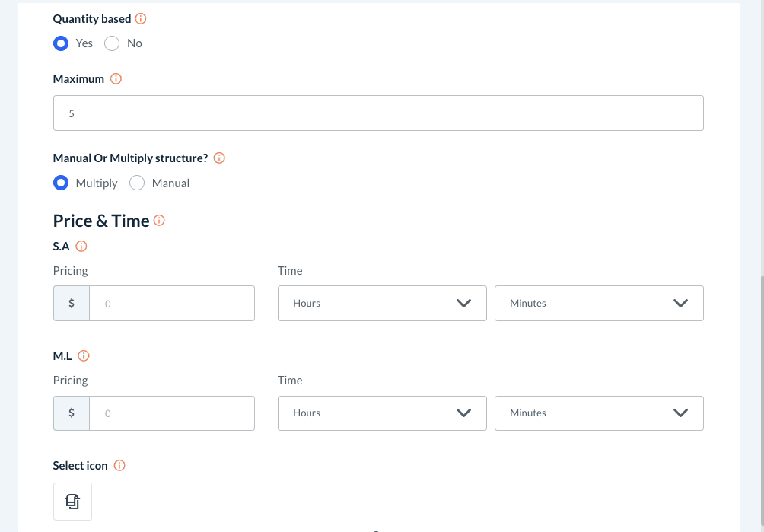Expand the M.L Hours dropdown
Image resolution: width=764 pixels, height=532 pixels.
[x=382, y=413]
